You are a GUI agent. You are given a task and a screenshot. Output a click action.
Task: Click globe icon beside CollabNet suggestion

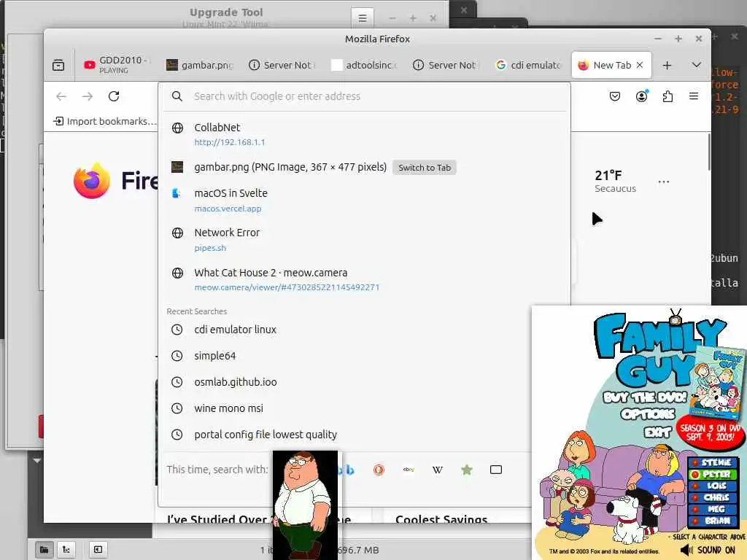click(x=177, y=128)
